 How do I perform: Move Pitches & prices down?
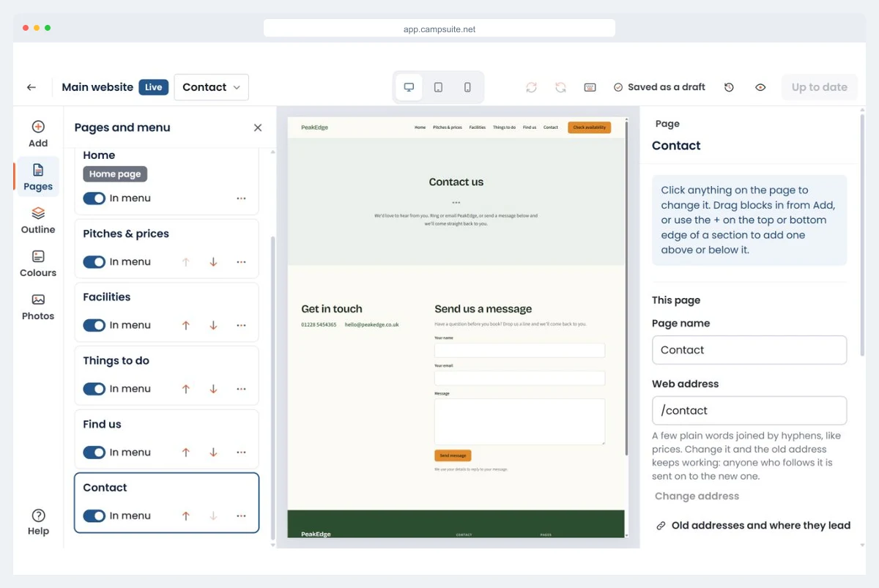point(213,262)
